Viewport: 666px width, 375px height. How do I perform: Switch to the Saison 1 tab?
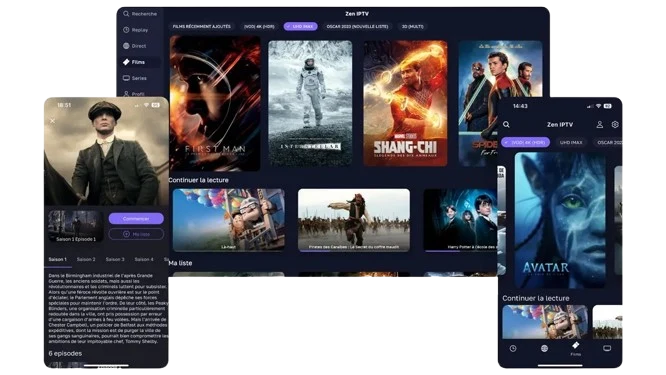57,259
